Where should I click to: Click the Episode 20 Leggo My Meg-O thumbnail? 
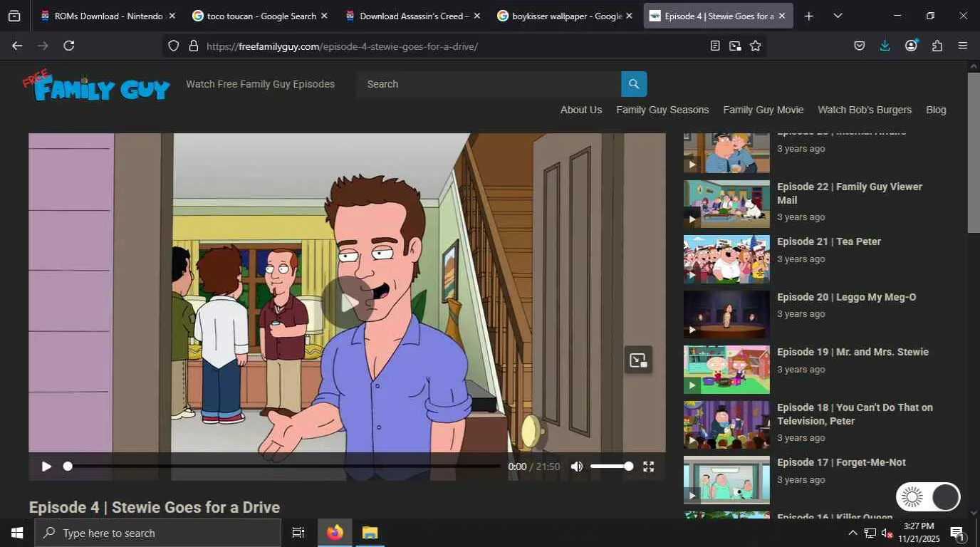click(x=726, y=314)
